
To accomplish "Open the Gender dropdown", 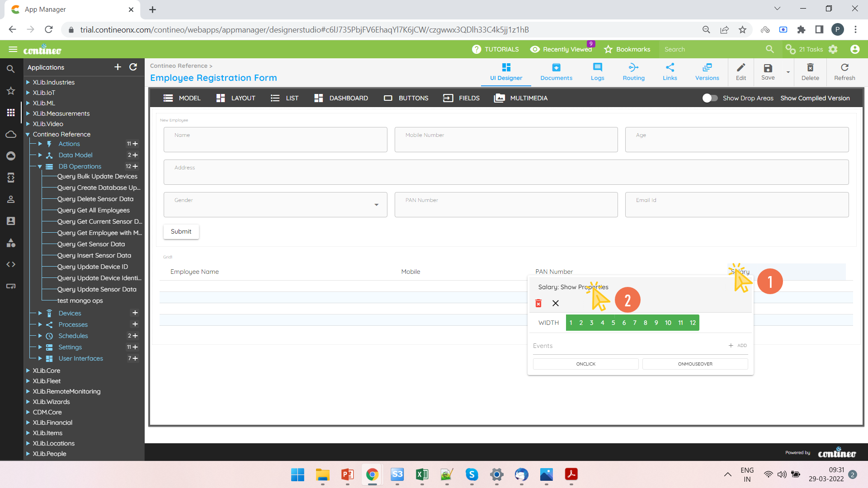I will pyautogui.click(x=376, y=205).
